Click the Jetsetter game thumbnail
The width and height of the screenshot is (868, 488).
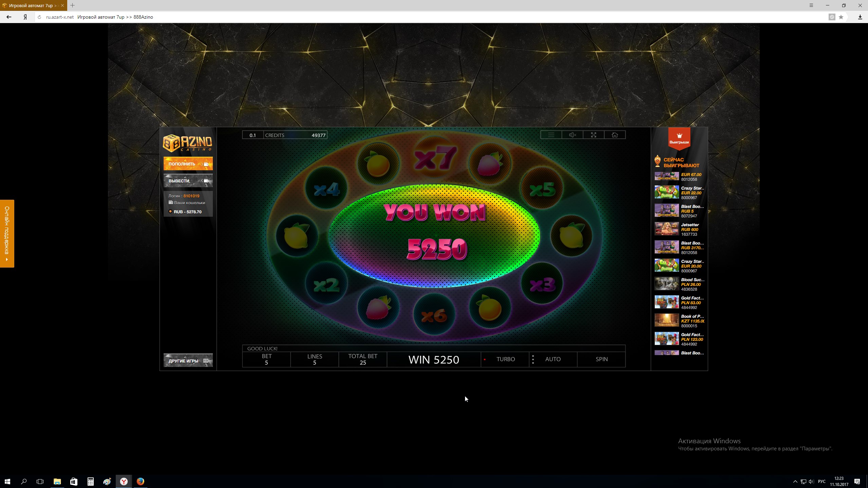(666, 229)
